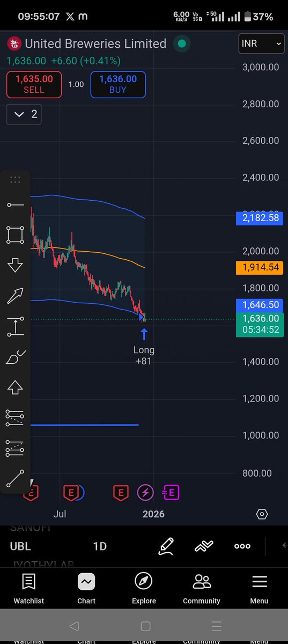288x644 pixels.
Task: Select the arrow up marker tool
Action: [x=15, y=386]
